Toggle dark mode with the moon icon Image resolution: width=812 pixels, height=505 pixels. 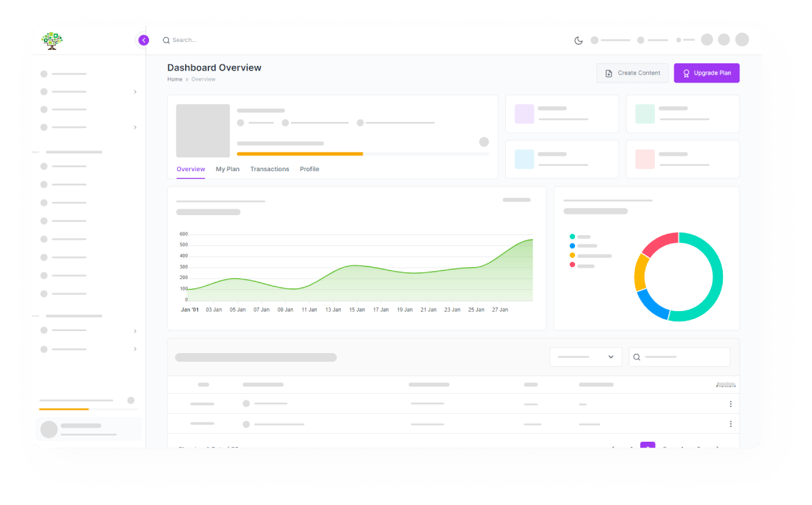578,40
